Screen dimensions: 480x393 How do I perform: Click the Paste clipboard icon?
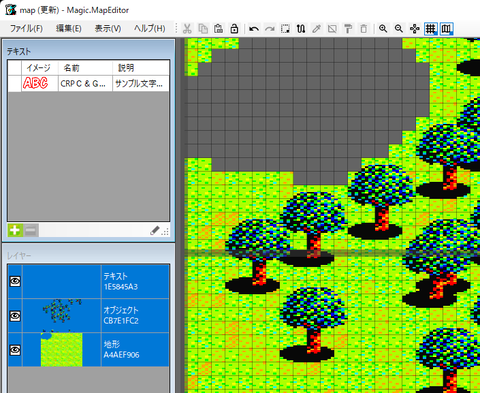tap(219, 29)
